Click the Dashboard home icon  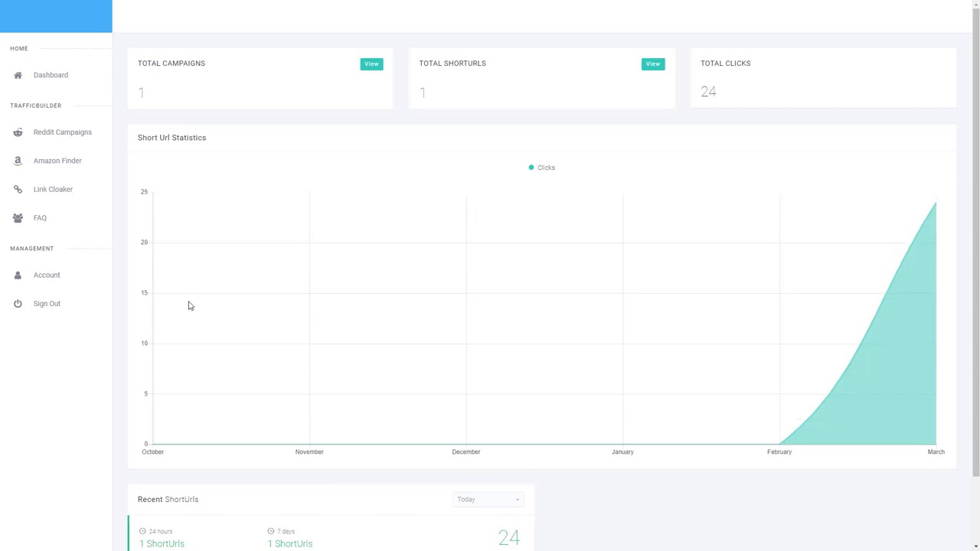point(18,75)
